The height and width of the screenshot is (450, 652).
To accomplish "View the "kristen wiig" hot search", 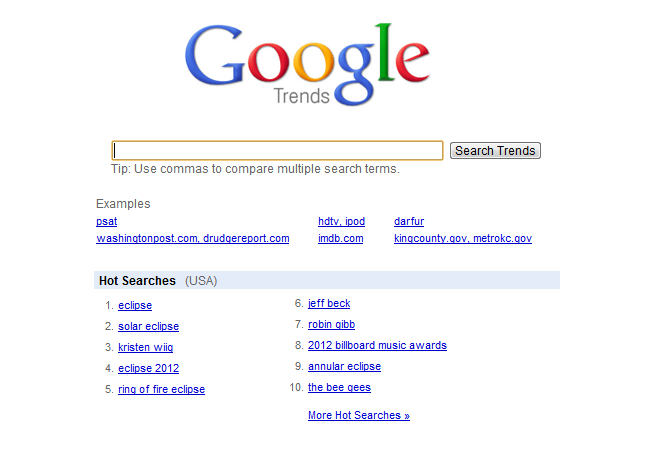I will click(146, 347).
